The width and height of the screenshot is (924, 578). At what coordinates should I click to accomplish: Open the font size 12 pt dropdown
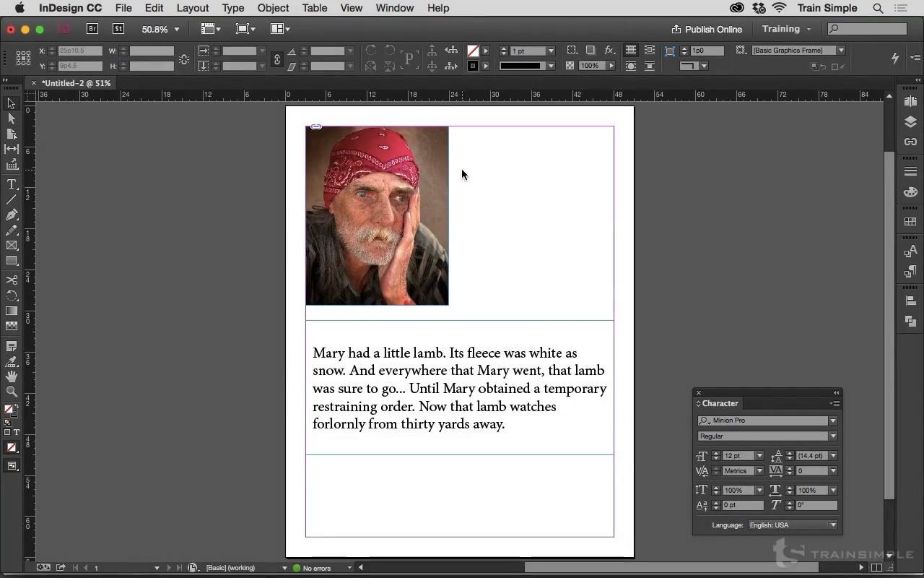759,456
